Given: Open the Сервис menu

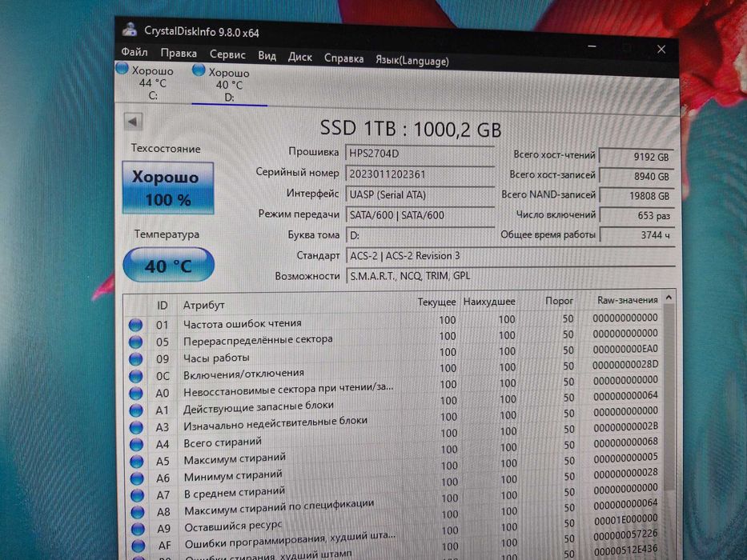Looking at the screenshot, I should click(x=227, y=54).
